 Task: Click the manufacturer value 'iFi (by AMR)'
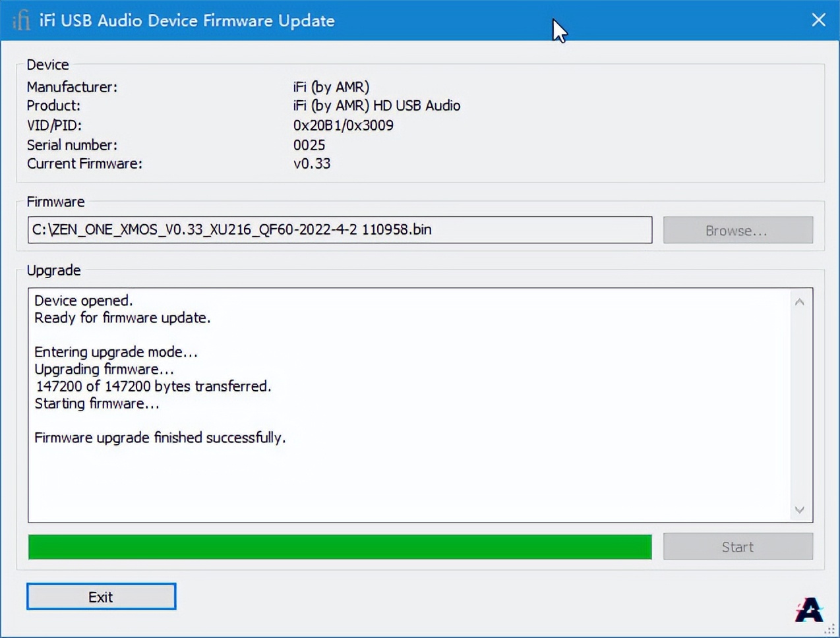point(331,87)
